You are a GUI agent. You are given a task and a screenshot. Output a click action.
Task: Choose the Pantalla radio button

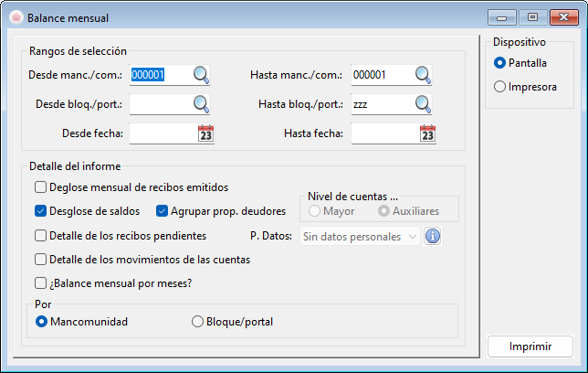(x=499, y=63)
